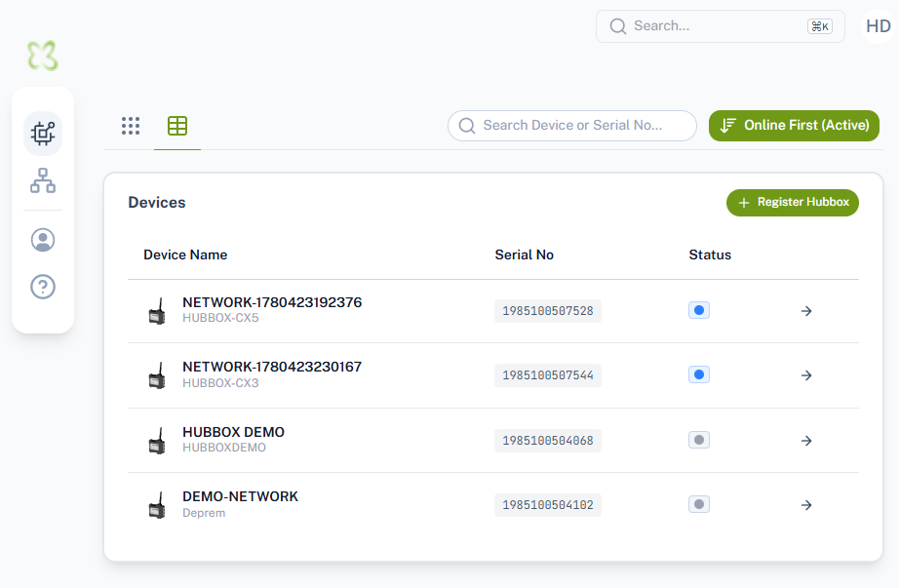Viewport: 899px width, 588px height.
Task: Open the HD user avatar
Action: point(878,26)
